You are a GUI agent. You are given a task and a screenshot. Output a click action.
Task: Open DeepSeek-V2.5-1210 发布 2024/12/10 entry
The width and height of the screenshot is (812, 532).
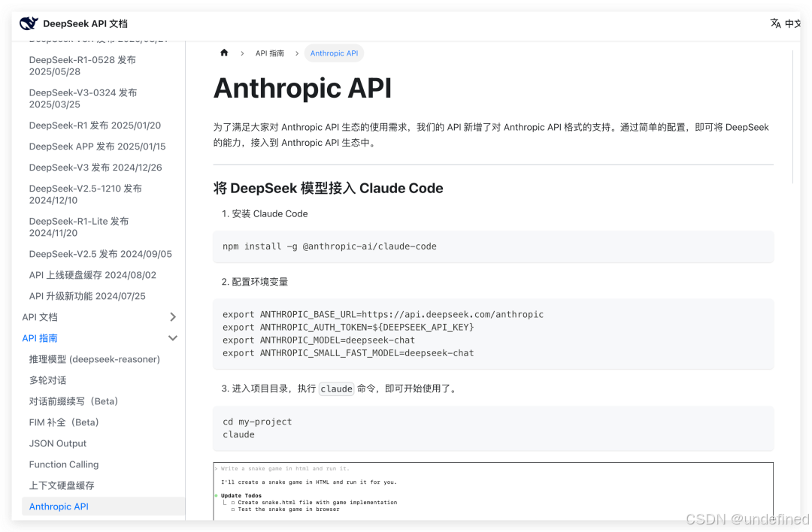[86, 194]
